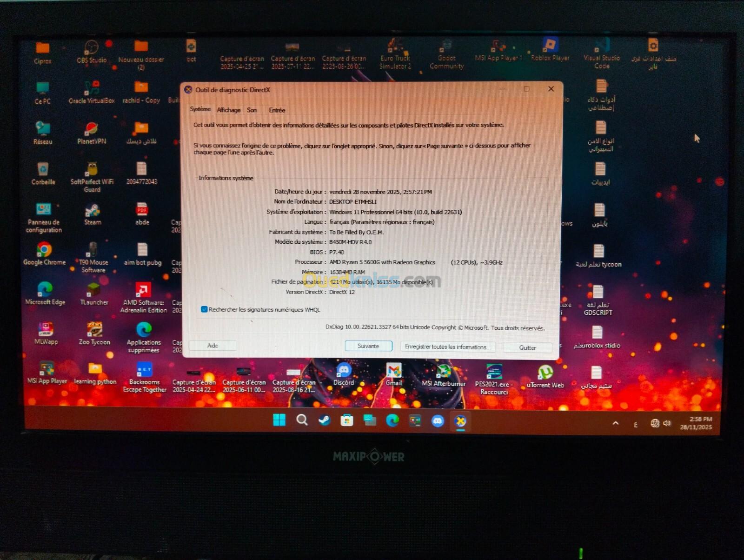
Task: Click the Windows Start button in the taskbar
Action: click(x=279, y=420)
